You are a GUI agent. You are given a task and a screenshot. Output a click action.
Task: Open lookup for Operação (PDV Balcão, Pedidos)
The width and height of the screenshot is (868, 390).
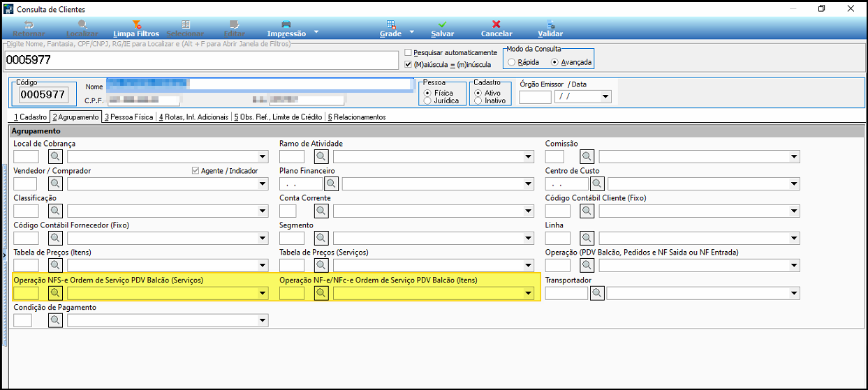(587, 265)
